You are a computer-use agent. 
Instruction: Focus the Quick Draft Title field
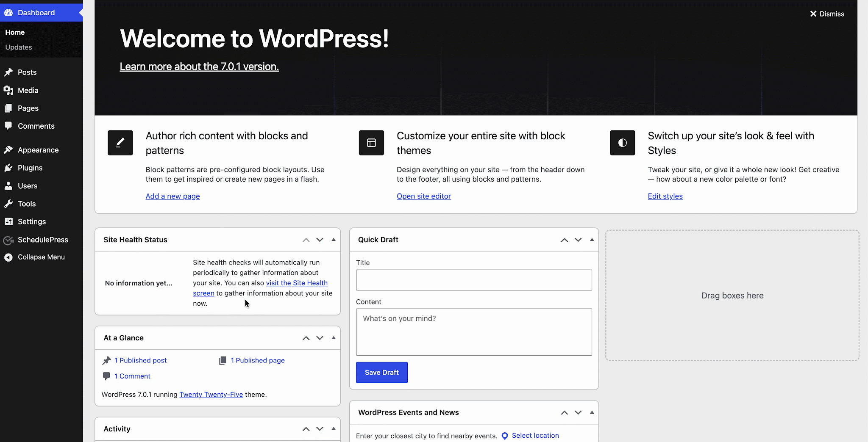(x=474, y=280)
